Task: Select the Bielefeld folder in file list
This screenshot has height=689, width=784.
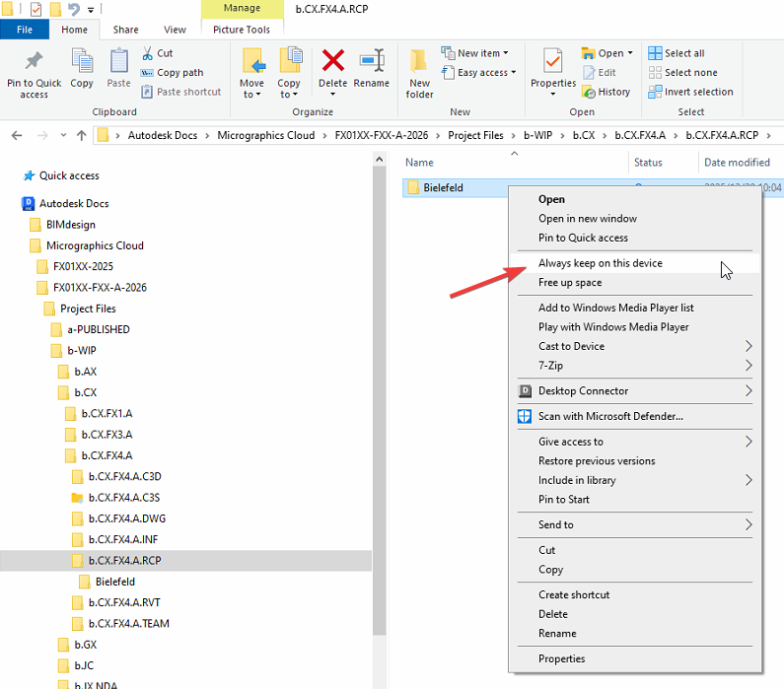Action: 443,188
